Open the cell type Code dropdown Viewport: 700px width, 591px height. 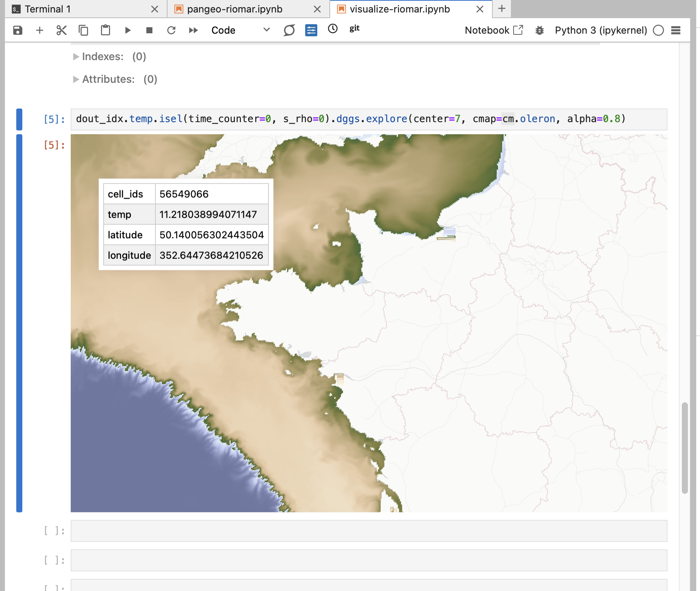[x=241, y=30]
